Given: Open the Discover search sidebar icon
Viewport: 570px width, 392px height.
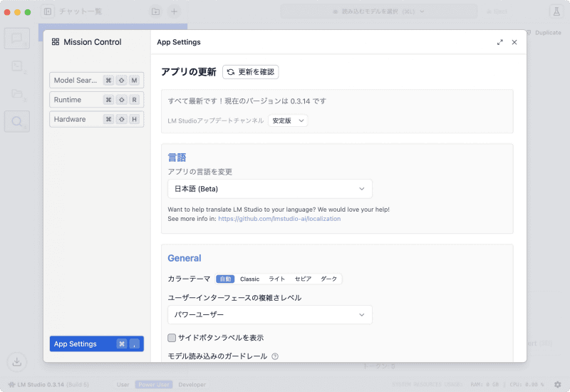Looking at the screenshot, I should (x=16, y=121).
